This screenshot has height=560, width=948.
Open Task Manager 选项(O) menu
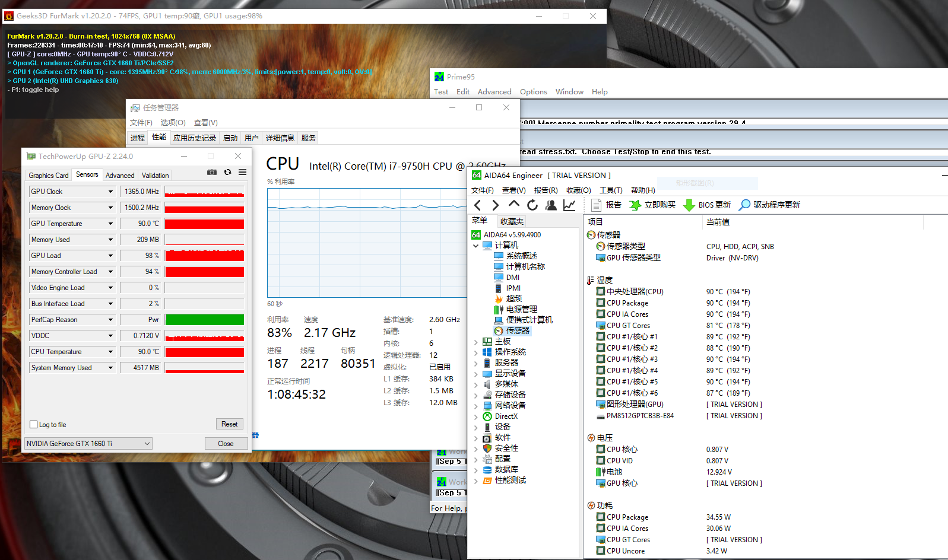(x=173, y=123)
